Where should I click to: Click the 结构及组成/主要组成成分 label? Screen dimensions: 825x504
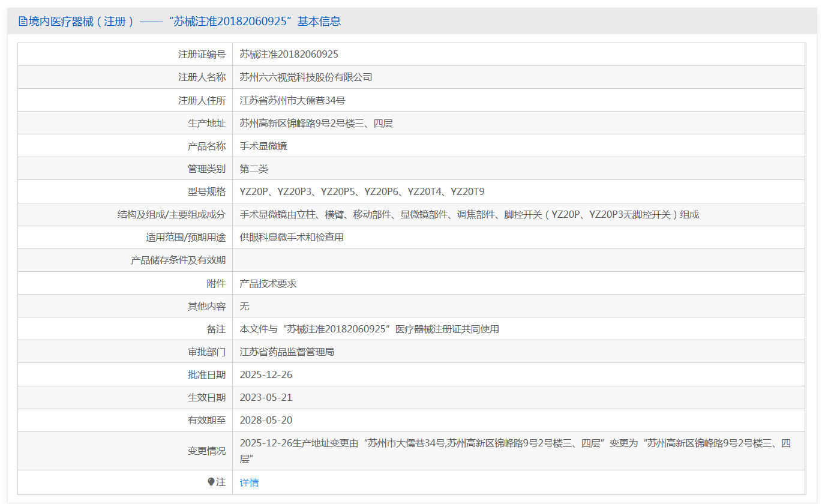click(172, 214)
